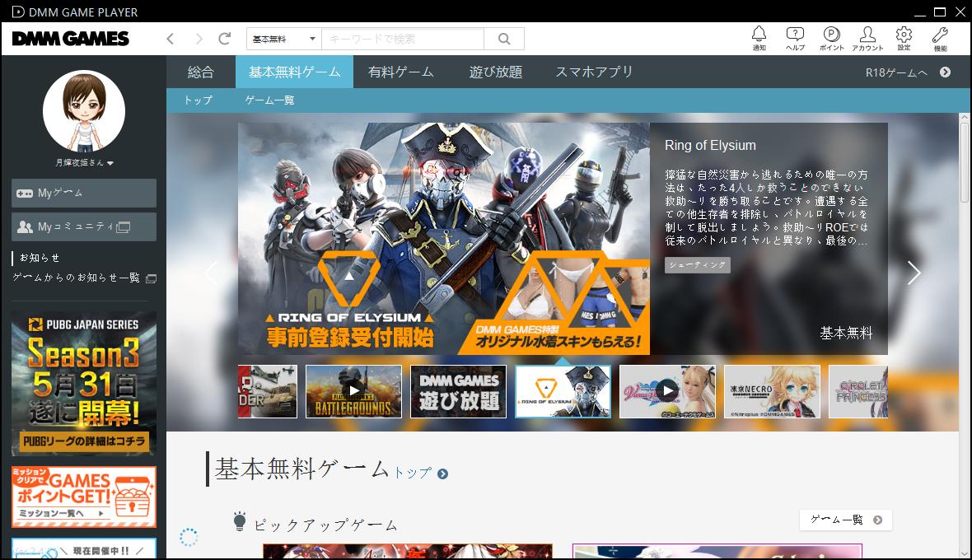
Task: Select the Venus Vacation video thumbnail
Action: click(x=667, y=391)
